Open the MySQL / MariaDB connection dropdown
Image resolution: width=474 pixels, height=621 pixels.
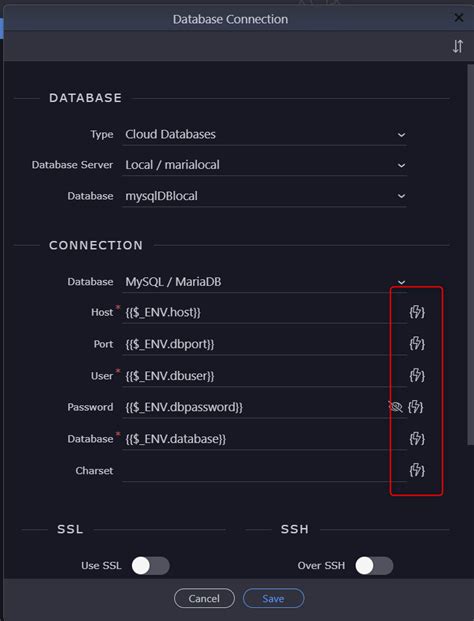[264, 282]
